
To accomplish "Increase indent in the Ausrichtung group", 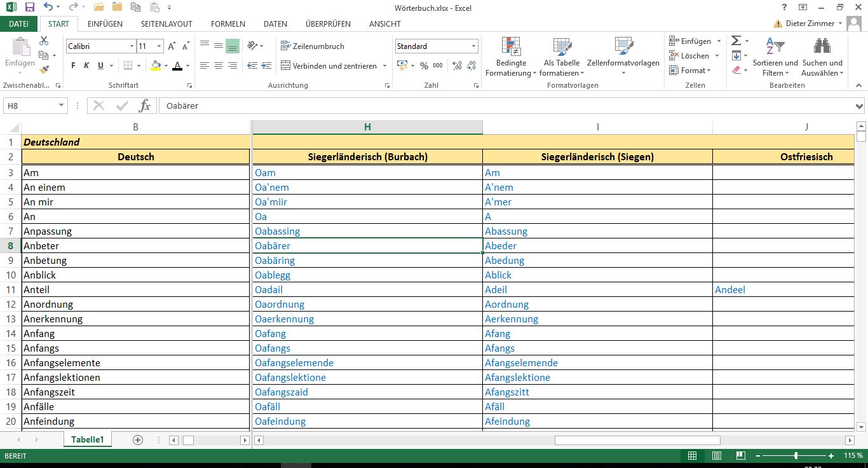I will coord(266,65).
